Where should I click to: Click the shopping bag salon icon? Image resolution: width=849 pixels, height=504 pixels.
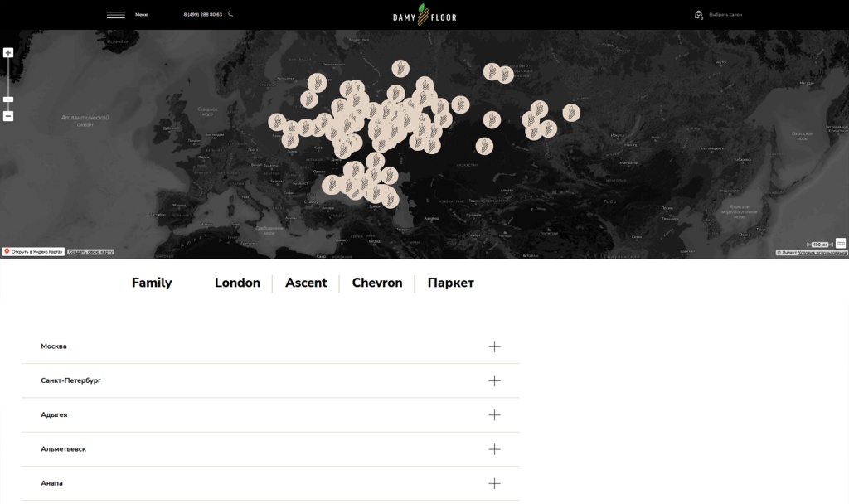pyautogui.click(x=699, y=15)
